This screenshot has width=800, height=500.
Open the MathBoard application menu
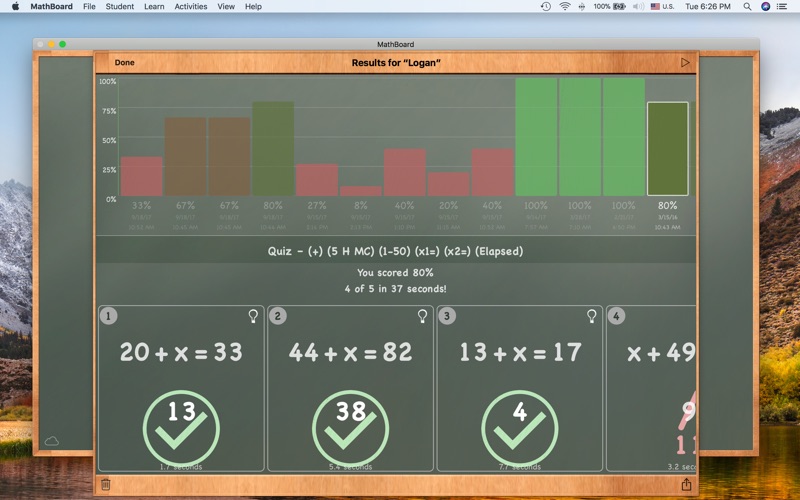[x=52, y=6]
